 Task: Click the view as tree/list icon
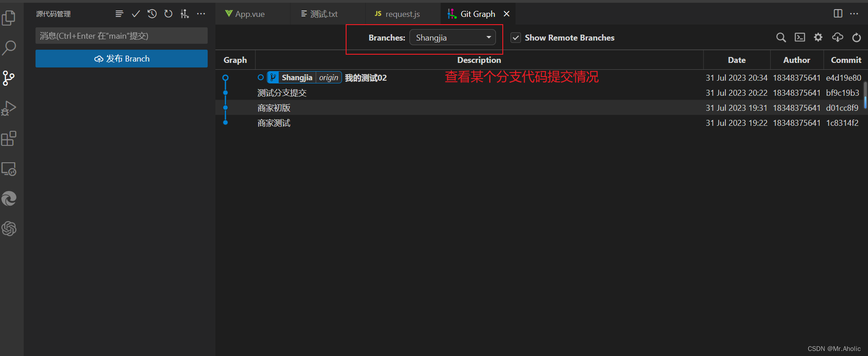[119, 14]
